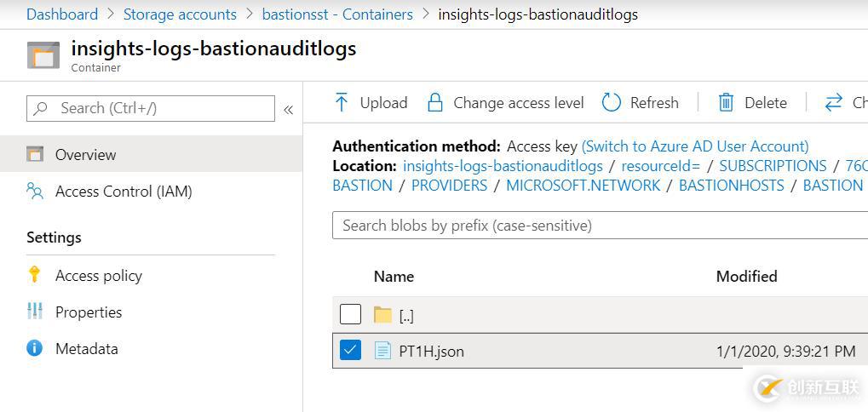Click the Metadata info icon
This screenshot has height=412, width=868.
point(34,348)
